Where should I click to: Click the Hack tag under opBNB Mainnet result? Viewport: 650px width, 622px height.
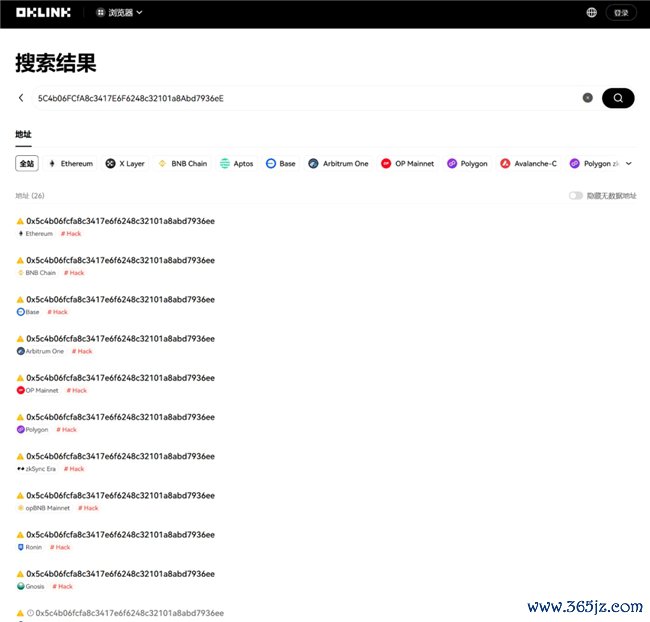[x=88, y=508]
